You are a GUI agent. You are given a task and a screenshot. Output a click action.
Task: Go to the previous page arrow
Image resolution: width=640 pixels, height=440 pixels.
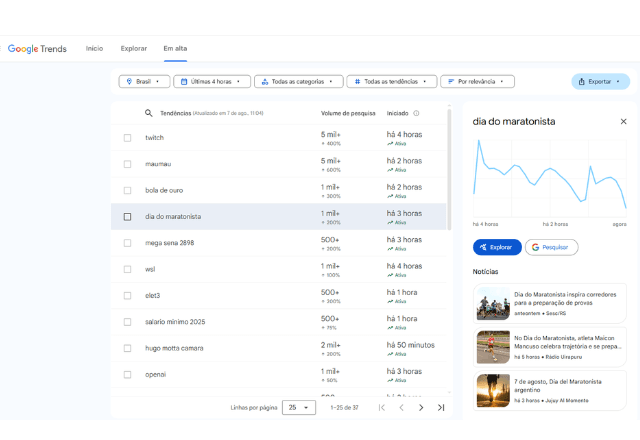click(402, 407)
